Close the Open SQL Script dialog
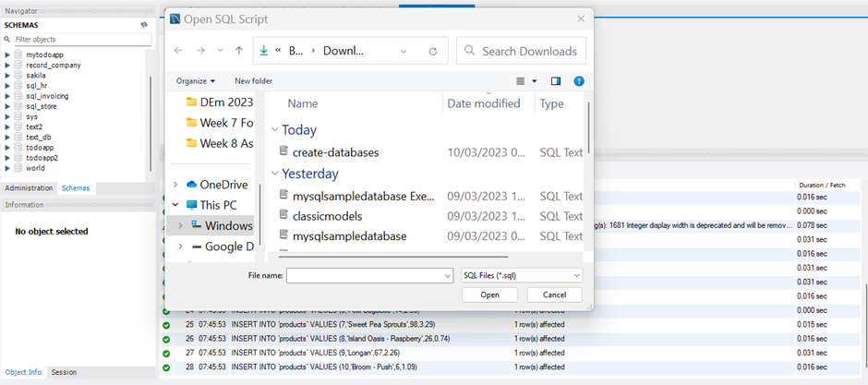 click(x=581, y=18)
